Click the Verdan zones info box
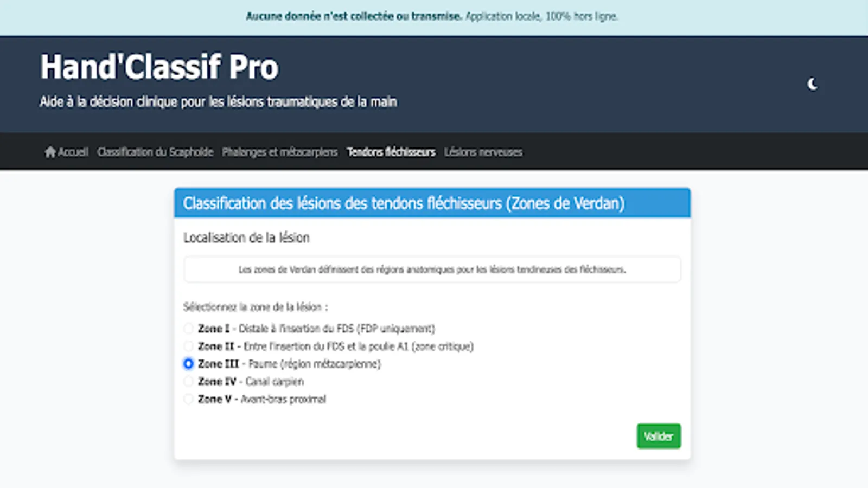The height and width of the screenshot is (488, 868). (x=432, y=269)
